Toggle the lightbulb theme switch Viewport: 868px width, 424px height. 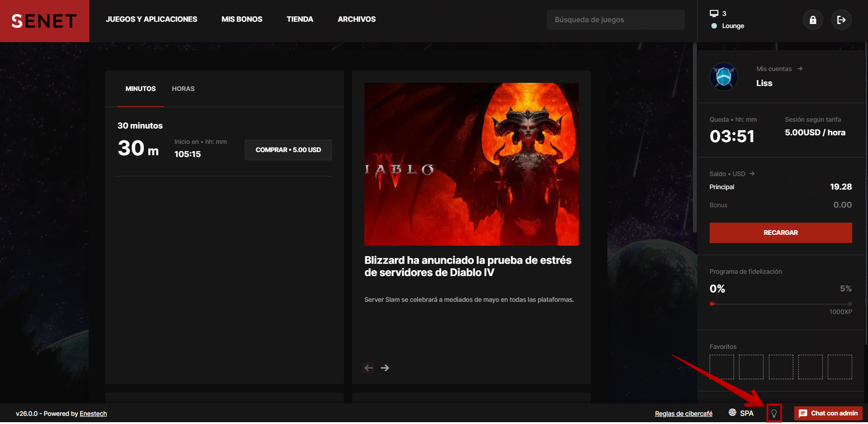(774, 413)
